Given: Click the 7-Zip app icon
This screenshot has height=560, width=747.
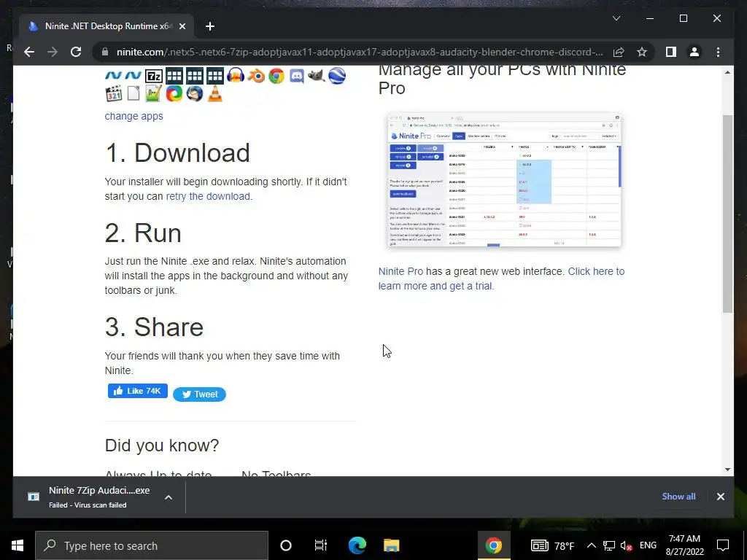Looking at the screenshot, I should tap(154, 76).
